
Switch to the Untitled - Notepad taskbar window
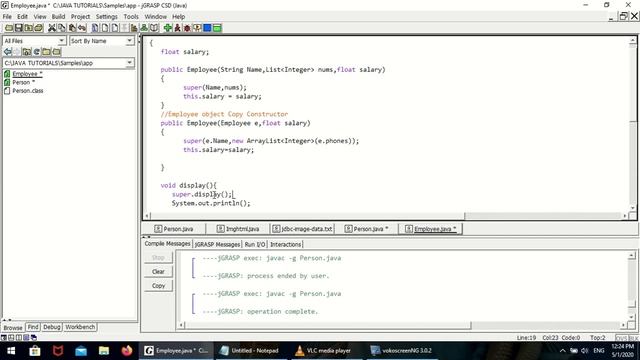click(x=250, y=351)
